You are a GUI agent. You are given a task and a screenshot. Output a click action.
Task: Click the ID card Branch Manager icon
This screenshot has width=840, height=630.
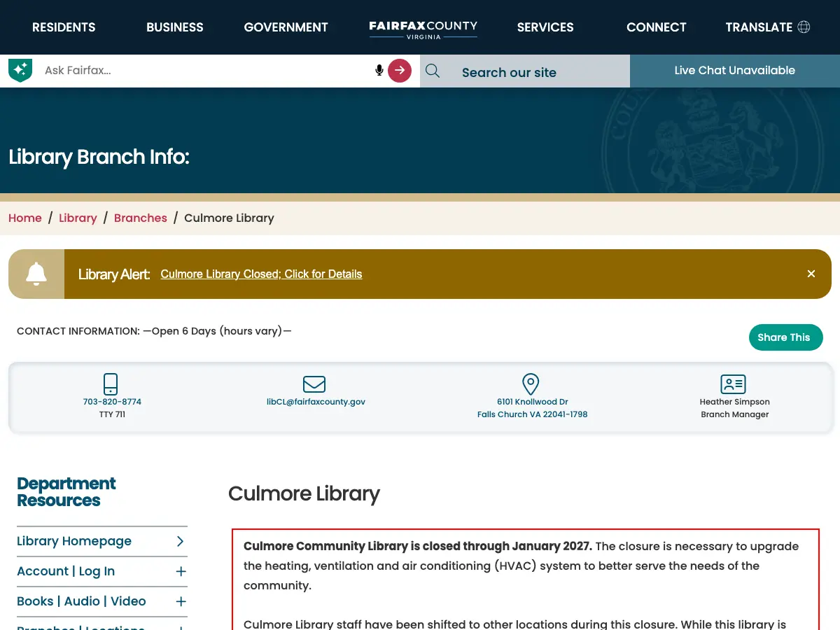[733, 384]
